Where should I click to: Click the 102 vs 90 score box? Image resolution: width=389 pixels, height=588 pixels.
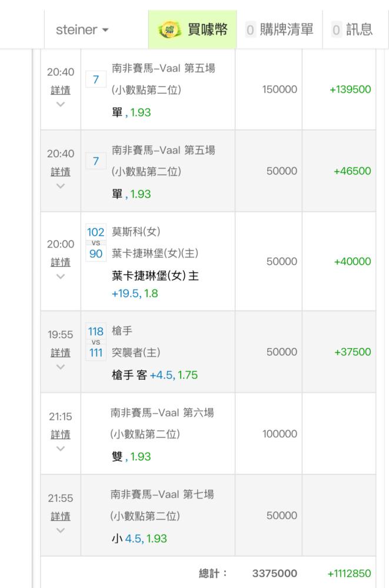pyautogui.click(x=96, y=242)
